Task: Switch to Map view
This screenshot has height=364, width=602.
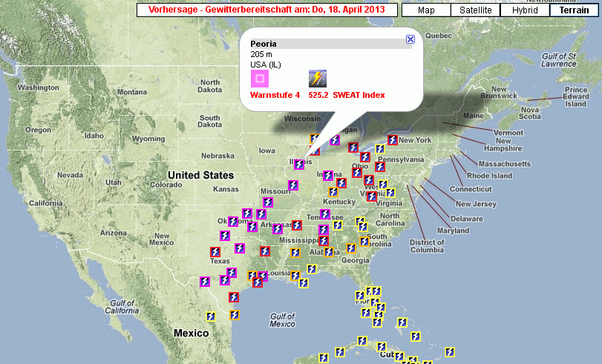Action: (x=426, y=10)
